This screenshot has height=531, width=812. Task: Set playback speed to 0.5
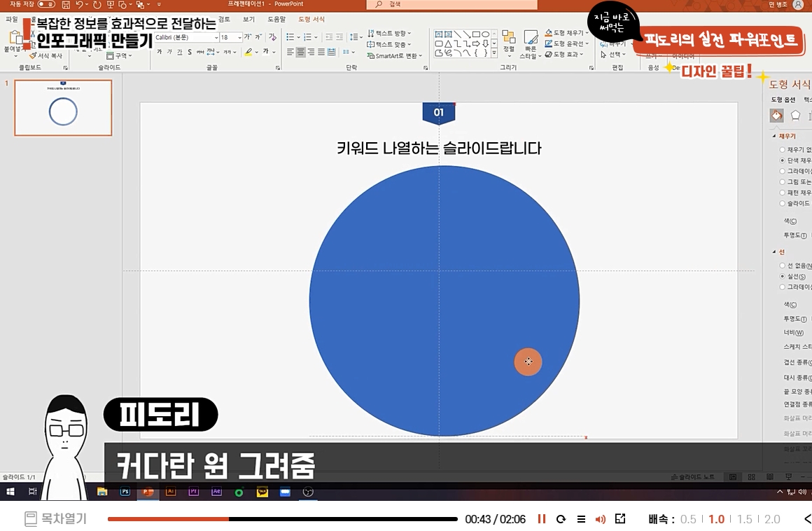pyautogui.click(x=688, y=519)
